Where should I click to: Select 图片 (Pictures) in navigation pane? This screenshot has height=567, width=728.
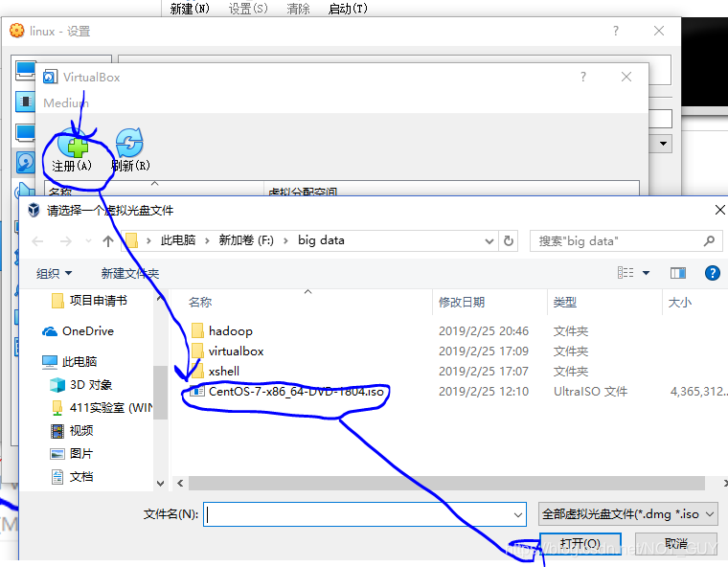coord(72,453)
